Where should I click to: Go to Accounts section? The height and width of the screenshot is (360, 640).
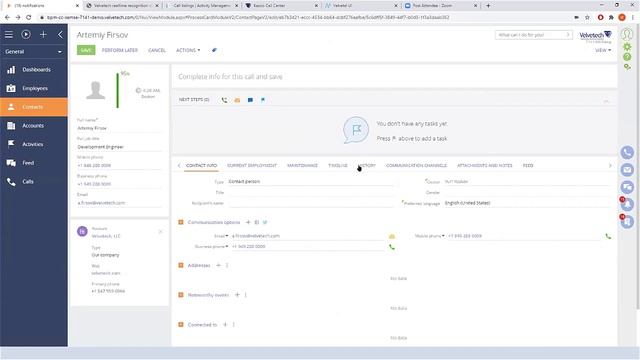point(34,126)
